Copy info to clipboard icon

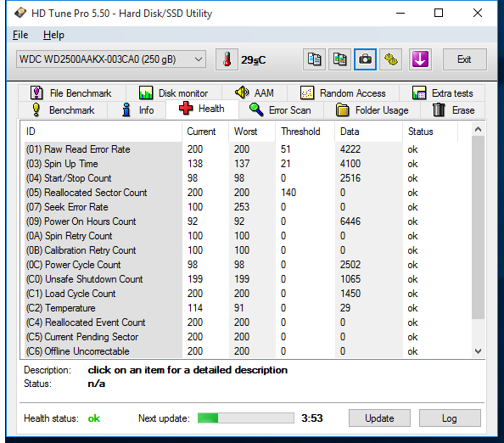pos(314,59)
